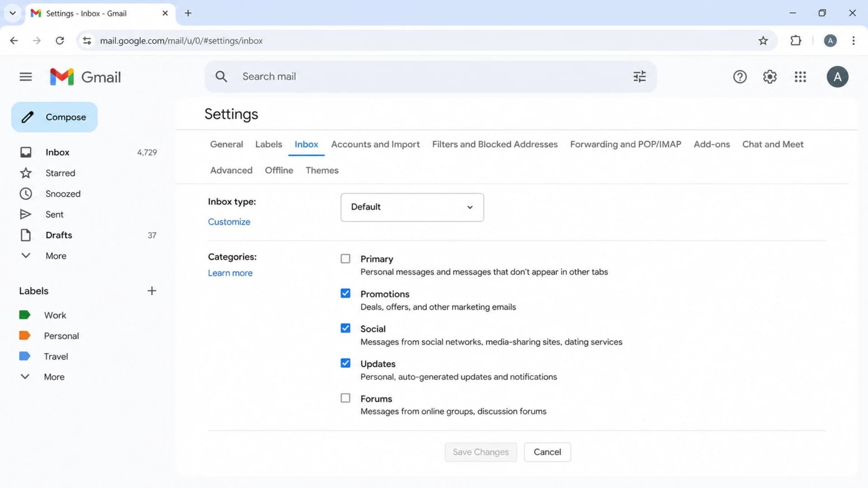Open the Learn more link

230,273
